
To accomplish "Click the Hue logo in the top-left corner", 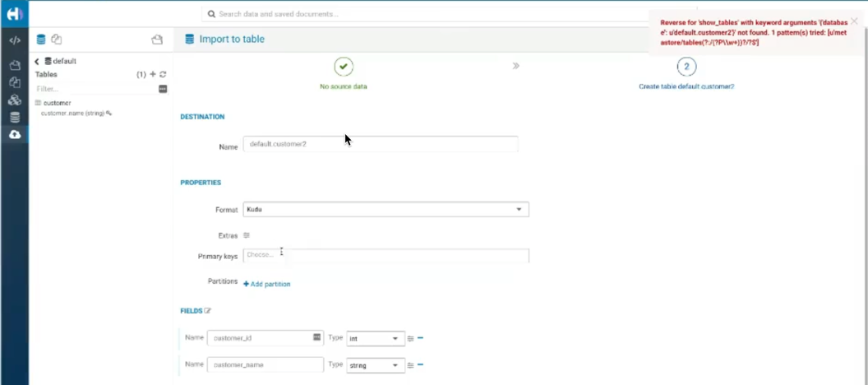I will [14, 13].
